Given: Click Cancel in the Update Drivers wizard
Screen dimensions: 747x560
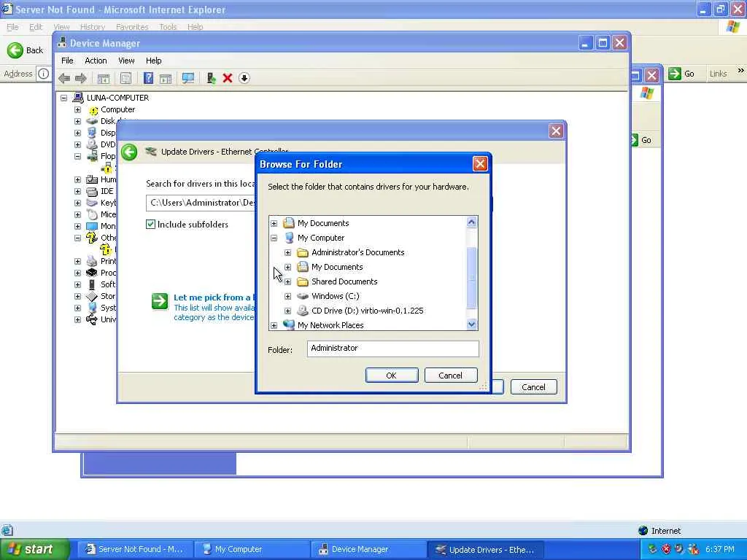Looking at the screenshot, I should pos(533,387).
